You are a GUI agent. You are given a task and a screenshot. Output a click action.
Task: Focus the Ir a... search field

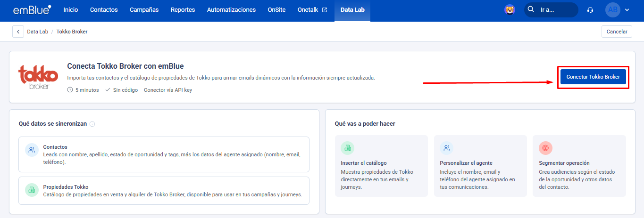click(x=552, y=9)
